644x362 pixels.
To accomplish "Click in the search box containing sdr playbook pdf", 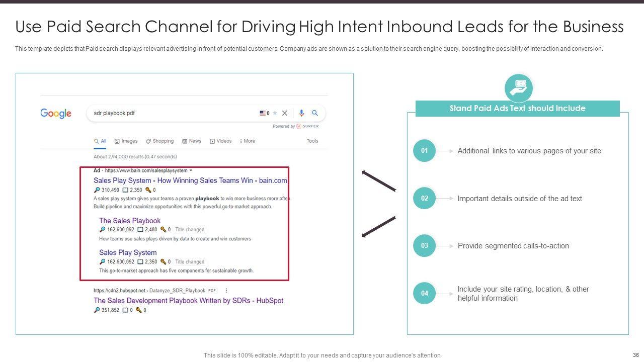I will tap(171, 113).
